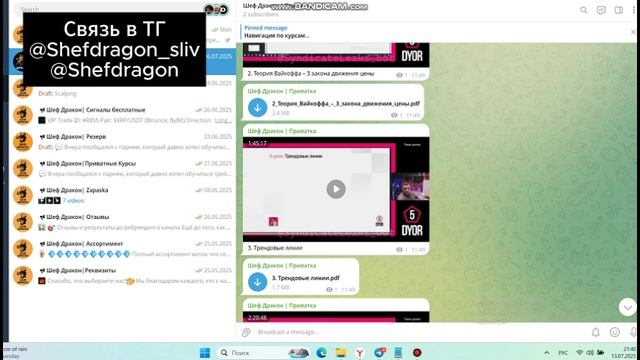Open the volume speaker tray icon
Screen dimensions: 640x360
(x=590, y=353)
